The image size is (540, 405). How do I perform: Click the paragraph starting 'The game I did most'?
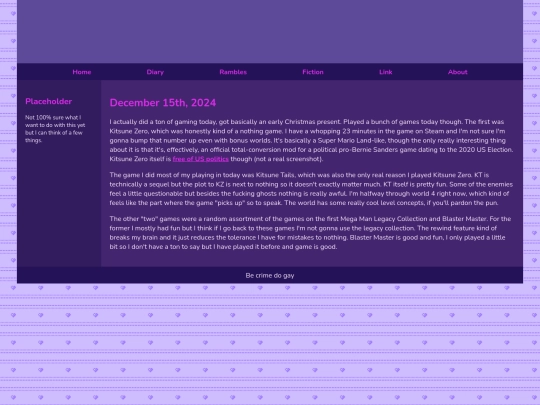pyautogui.click(x=311, y=189)
